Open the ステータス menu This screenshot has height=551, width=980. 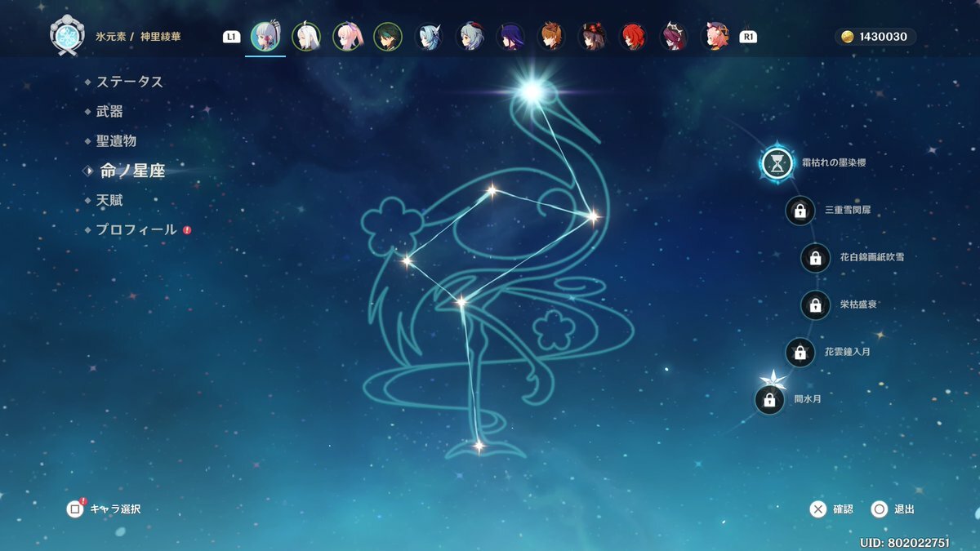click(x=130, y=82)
